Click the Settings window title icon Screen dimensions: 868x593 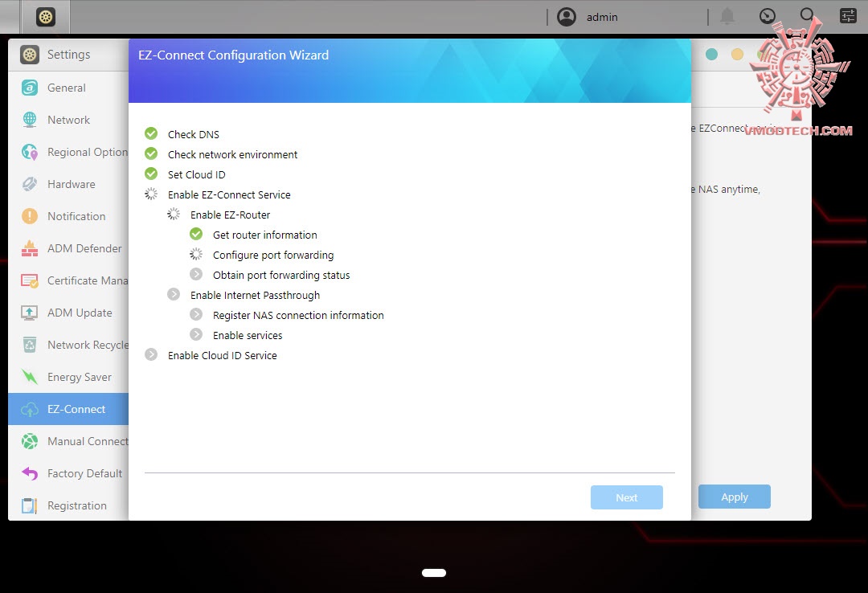[30, 55]
